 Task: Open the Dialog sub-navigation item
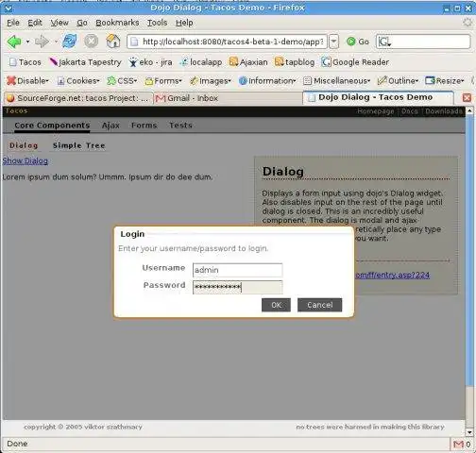click(24, 145)
